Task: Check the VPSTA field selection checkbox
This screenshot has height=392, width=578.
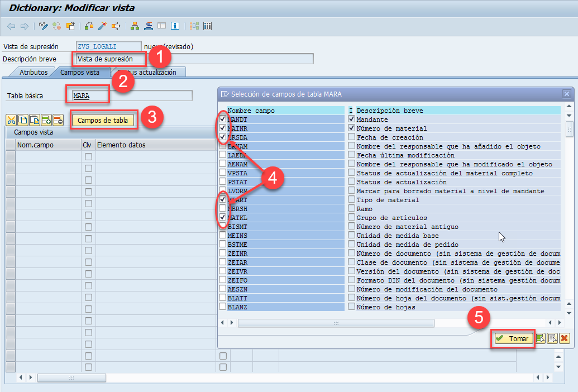Action: [223, 173]
